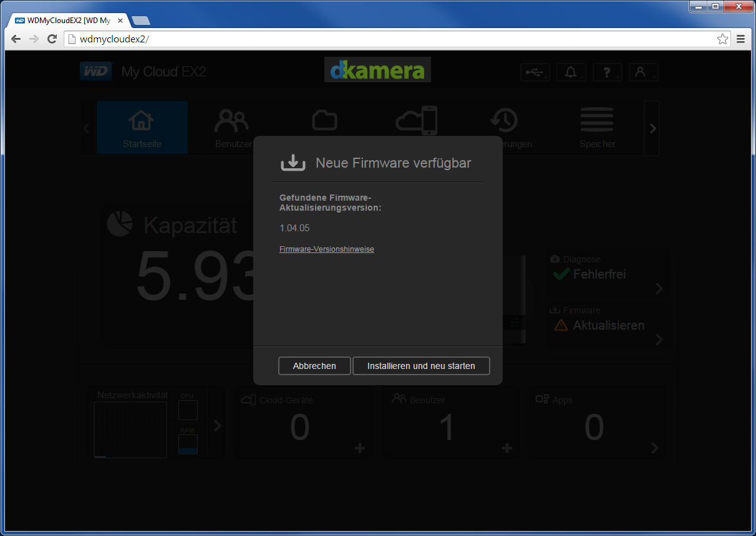Click the user account icon in header
Screen dimensions: 756x536
pos(643,72)
